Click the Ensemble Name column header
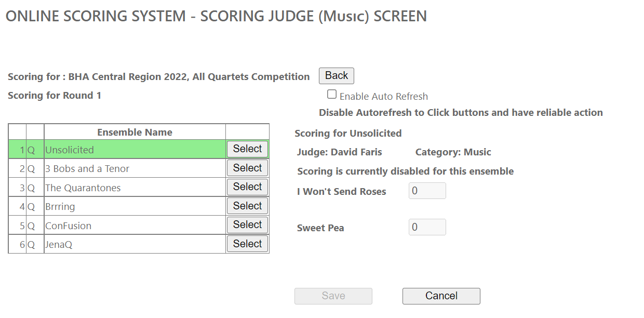This screenshot has height=318, width=644. 135,132
